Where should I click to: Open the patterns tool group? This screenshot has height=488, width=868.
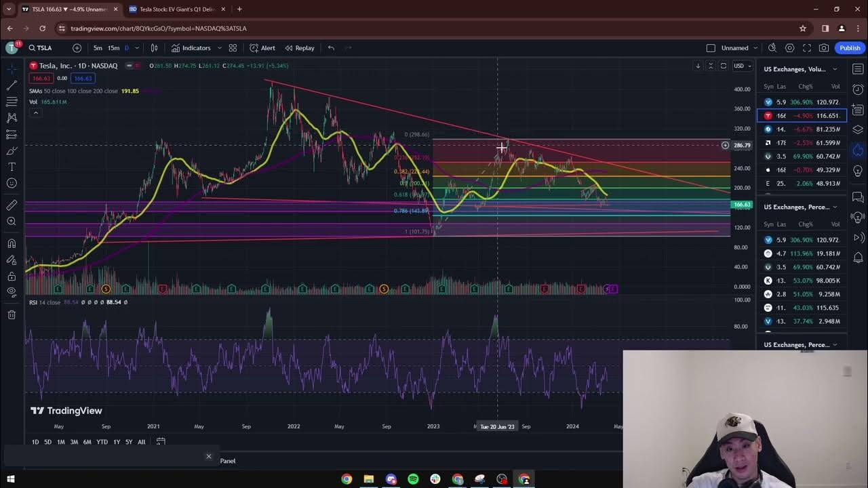12,118
